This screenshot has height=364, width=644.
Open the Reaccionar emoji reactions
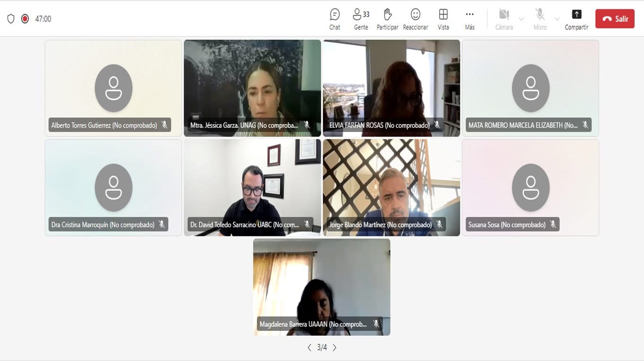pos(415,19)
